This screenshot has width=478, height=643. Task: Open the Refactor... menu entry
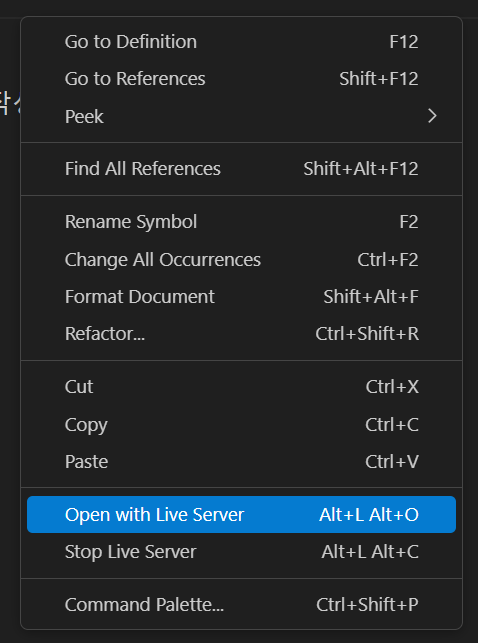click(241, 334)
